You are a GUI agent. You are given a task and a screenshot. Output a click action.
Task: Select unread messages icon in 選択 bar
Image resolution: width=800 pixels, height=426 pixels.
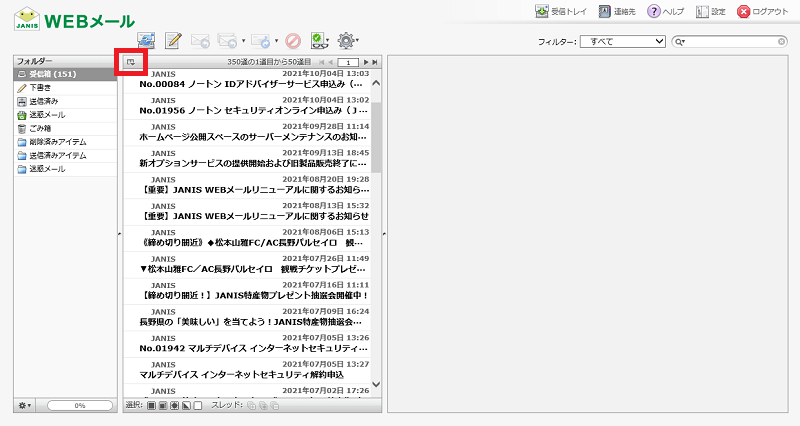coord(174,406)
